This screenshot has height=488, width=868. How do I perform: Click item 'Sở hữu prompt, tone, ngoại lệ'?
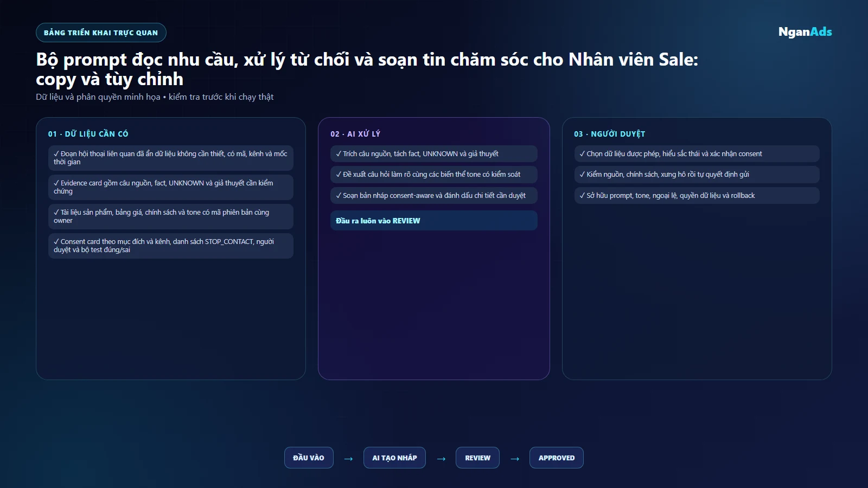697,195
